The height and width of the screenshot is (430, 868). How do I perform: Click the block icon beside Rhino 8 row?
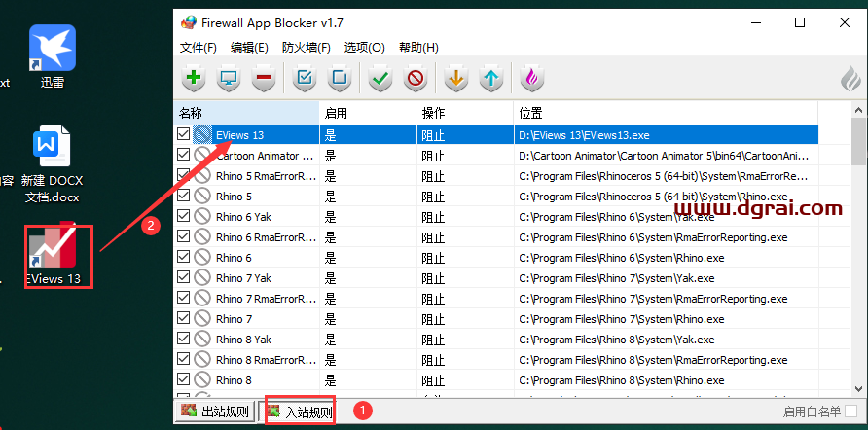pos(202,380)
